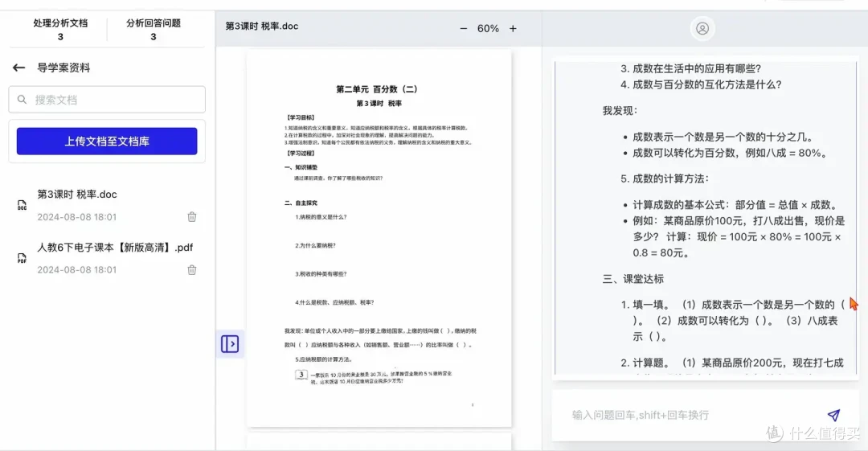Click the 上传文档至文档库 upload button
This screenshot has width=868, height=451.
(107, 141)
